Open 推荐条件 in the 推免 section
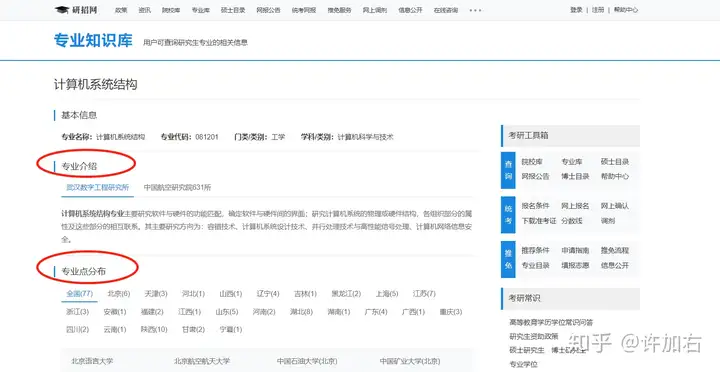The image size is (720, 372). pyautogui.click(x=535, y=250)
